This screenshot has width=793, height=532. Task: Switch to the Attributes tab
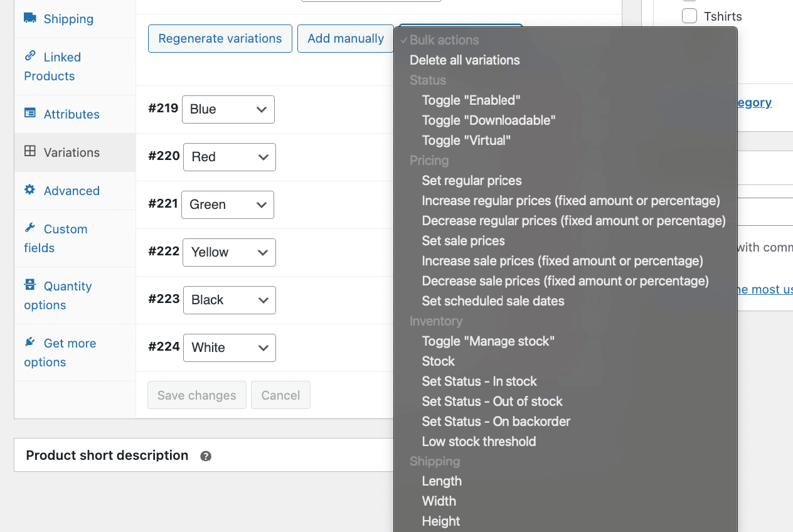click(75, 114)
